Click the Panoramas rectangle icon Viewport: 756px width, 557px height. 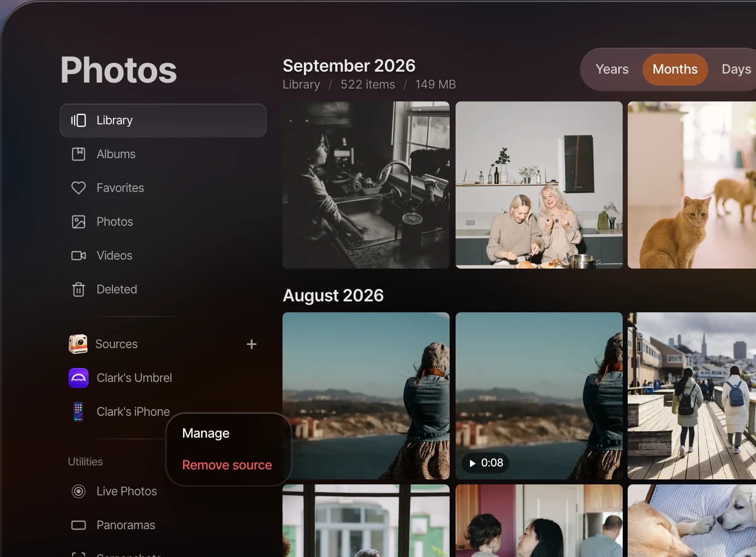click(x=79, y=525)
